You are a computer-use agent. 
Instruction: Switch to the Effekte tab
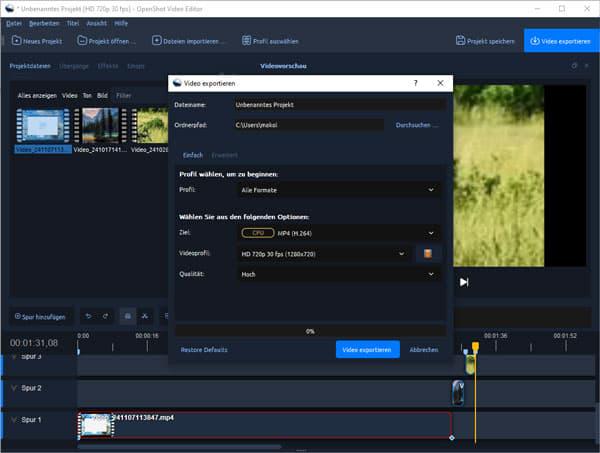[x=108, y=66]
